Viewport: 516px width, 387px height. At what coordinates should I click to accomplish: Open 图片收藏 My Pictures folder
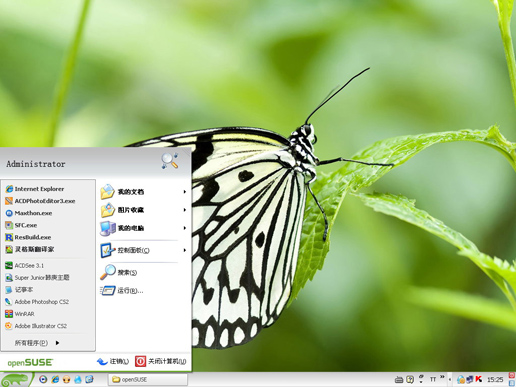click(122, 210)
